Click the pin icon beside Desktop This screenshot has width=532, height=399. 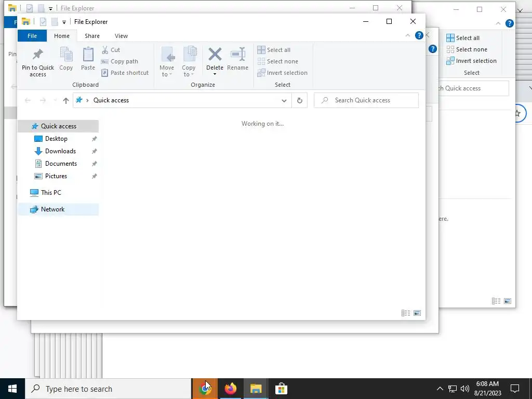[x=95, y=139]
